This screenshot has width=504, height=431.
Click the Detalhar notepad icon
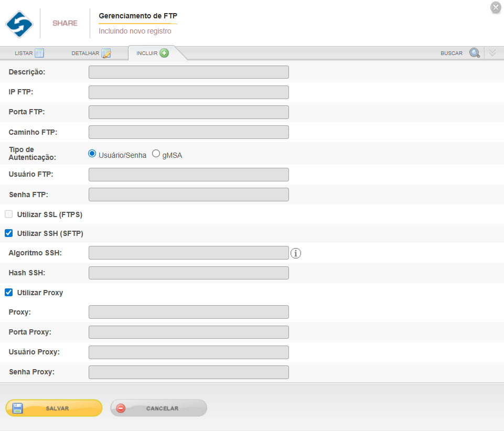(106, 53)
